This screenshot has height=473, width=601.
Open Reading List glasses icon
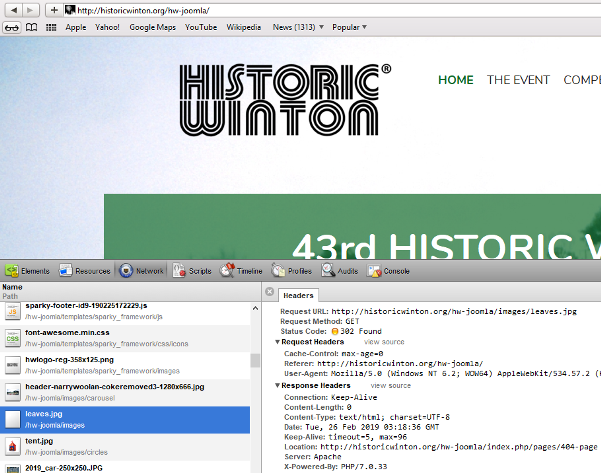[11, 28]
